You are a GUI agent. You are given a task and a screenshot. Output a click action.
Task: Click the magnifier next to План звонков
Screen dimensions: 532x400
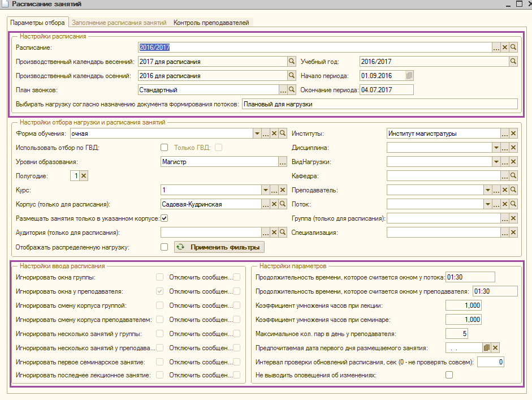click(292, 90)
